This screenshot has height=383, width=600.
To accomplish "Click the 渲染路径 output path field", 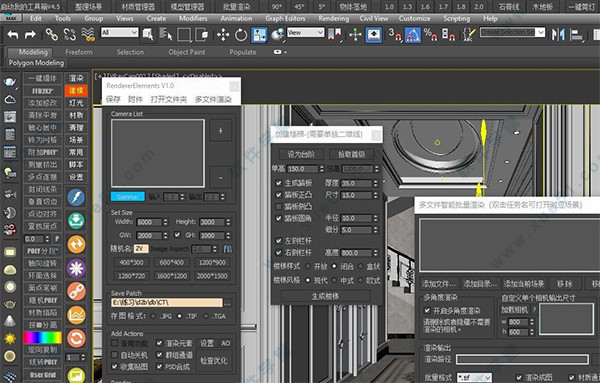I will 522,359.
